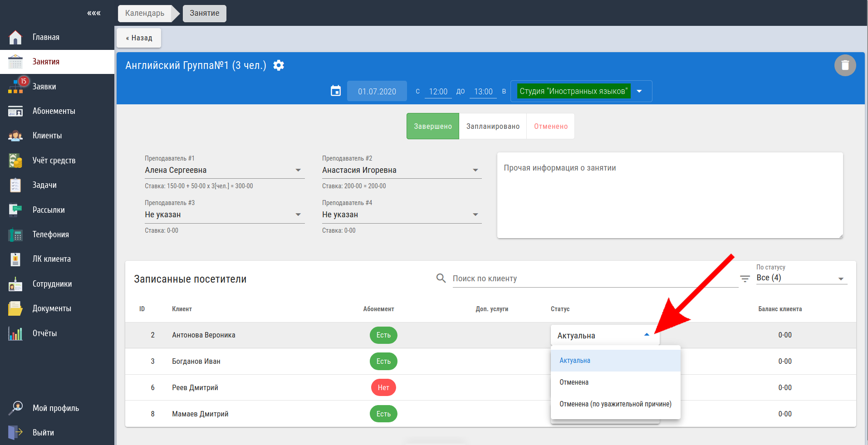Click Есть badge for Богданов Иван
This screenshot has height=445, width=868.
[383, 362]
